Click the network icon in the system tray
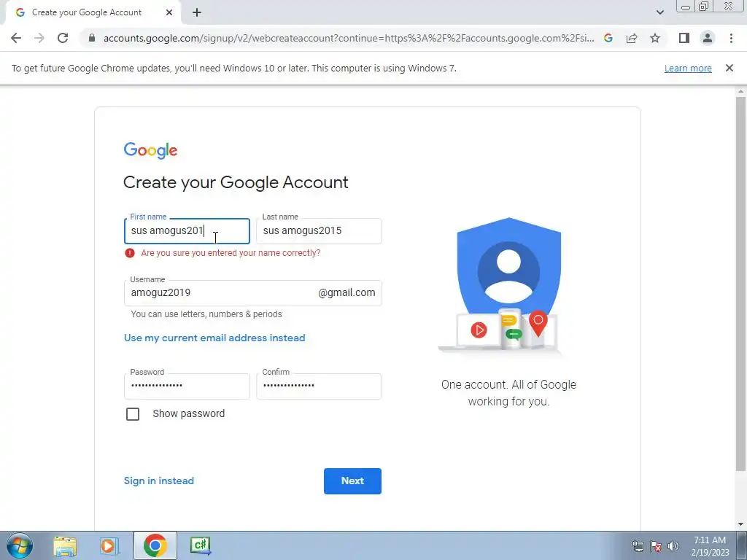Image resolution: width=747 pixels, height=560 pixels. tap(638, 546)
